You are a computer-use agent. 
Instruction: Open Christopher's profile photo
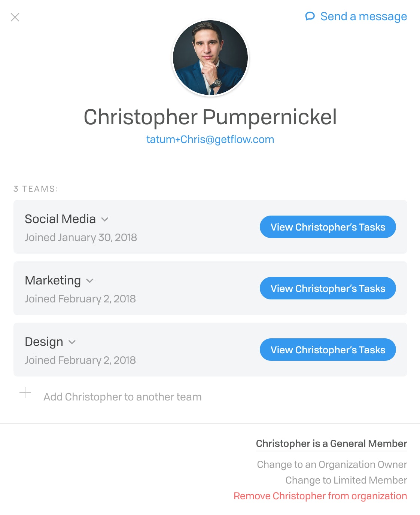(x=210, y=58)
